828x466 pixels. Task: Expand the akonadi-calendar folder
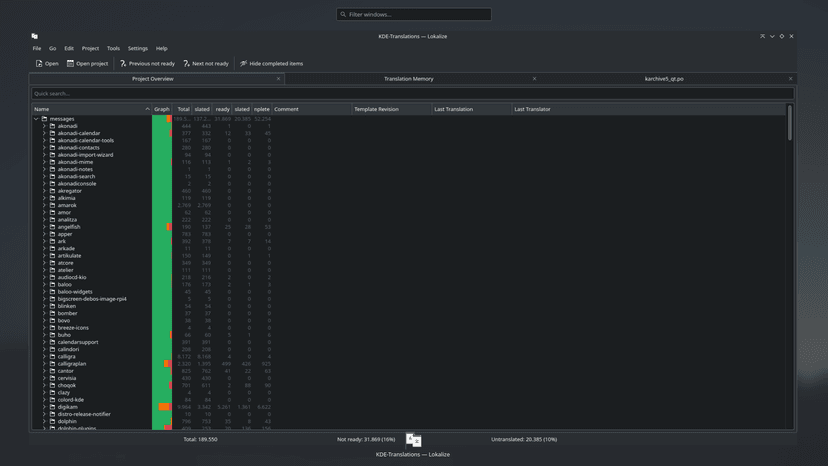click(44, 133)
